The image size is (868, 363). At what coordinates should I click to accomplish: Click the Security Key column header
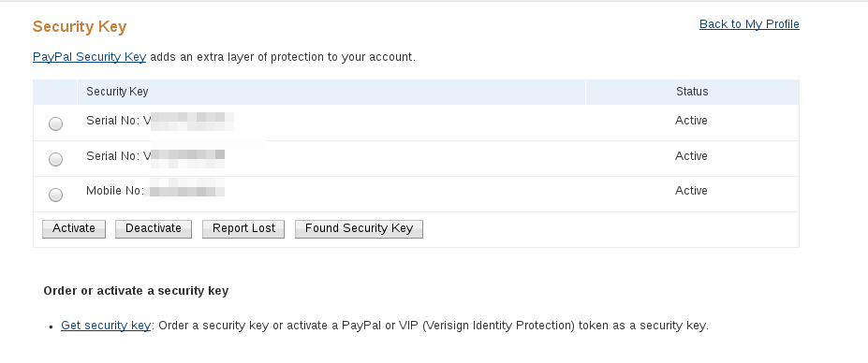117,92
